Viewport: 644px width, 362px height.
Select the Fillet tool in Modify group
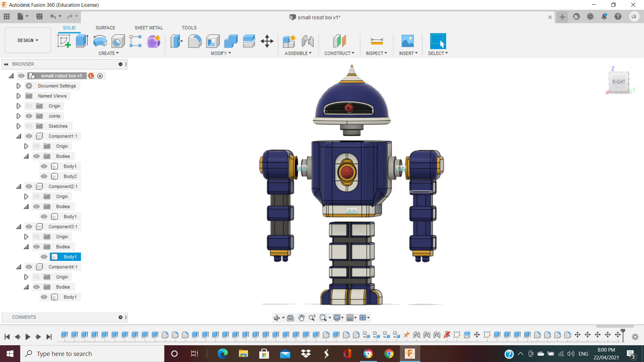[x=195, y=41]
